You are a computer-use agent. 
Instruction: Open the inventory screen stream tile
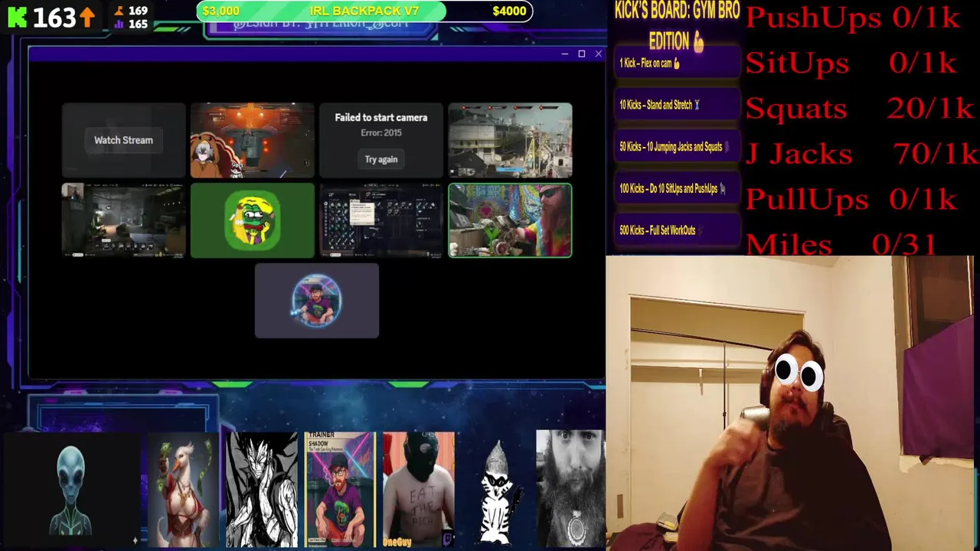[x=381, y=220]
